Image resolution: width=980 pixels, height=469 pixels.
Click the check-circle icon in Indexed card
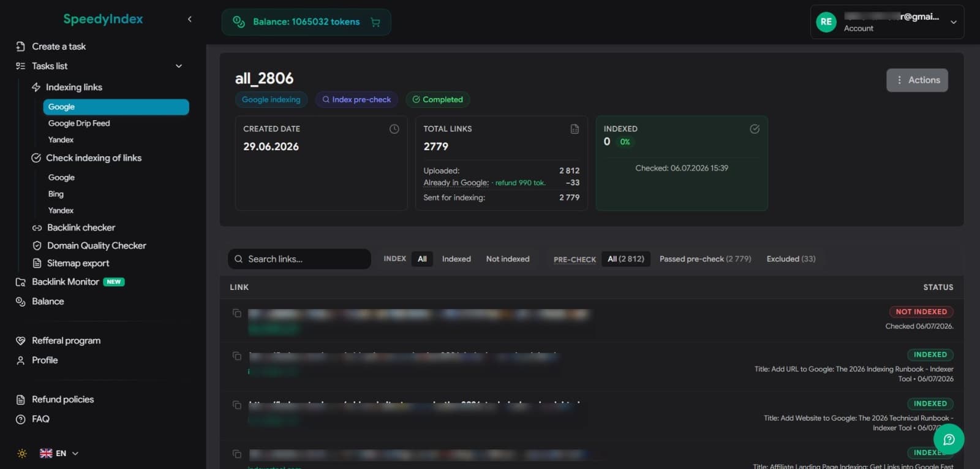click(x=755, y=129)
